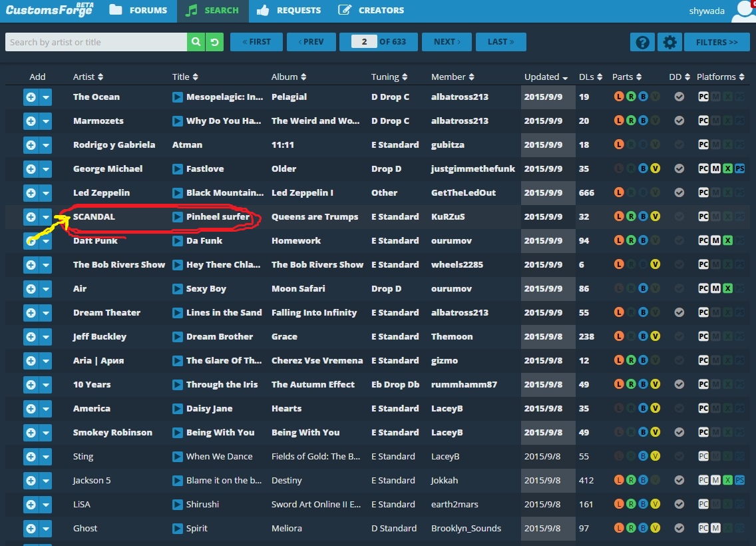The image size is (756, 546).
Task: Open dropdown arrow for Jeff Buckley row
Action: point(45,337)
